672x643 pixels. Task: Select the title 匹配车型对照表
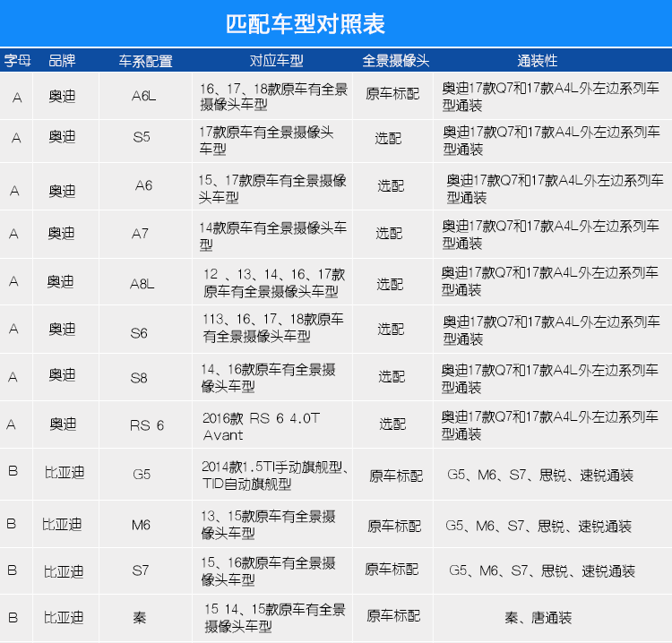point(306,24)
